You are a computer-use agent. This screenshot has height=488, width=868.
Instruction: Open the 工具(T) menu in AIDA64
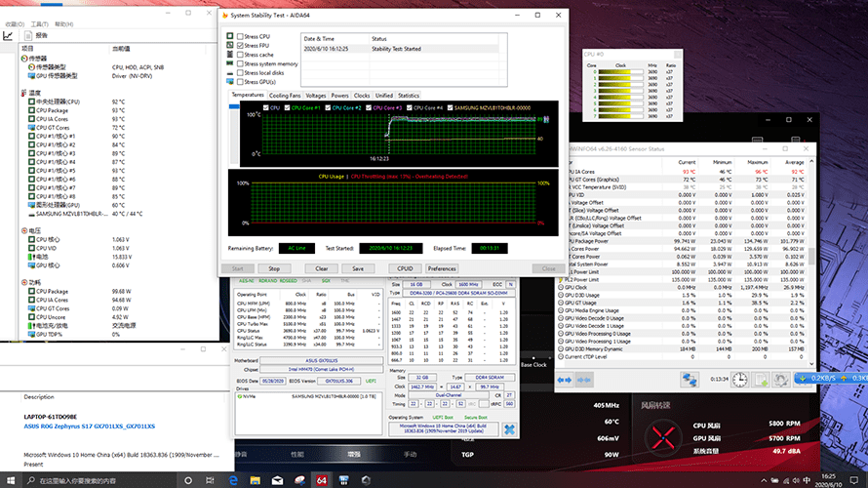coord(39,24)
